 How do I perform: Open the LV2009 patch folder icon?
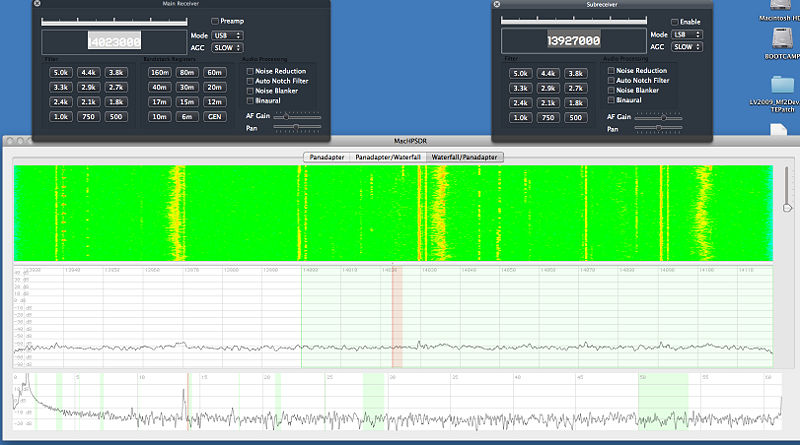coord(783,85)
